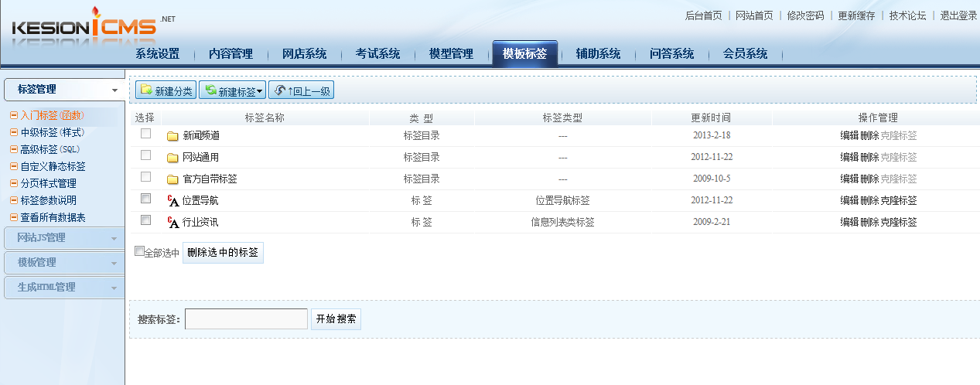
Task: Check the 全部选中 select-all checkbox
Action: coord(139,251)
